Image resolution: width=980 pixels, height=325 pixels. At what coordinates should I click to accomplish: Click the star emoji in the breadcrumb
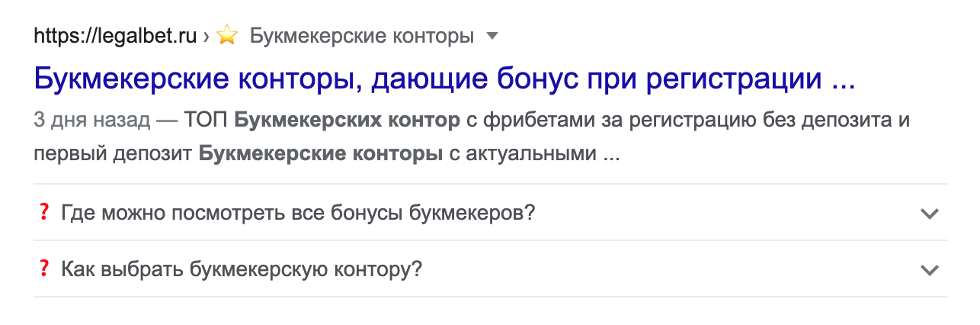coord(227,36)
